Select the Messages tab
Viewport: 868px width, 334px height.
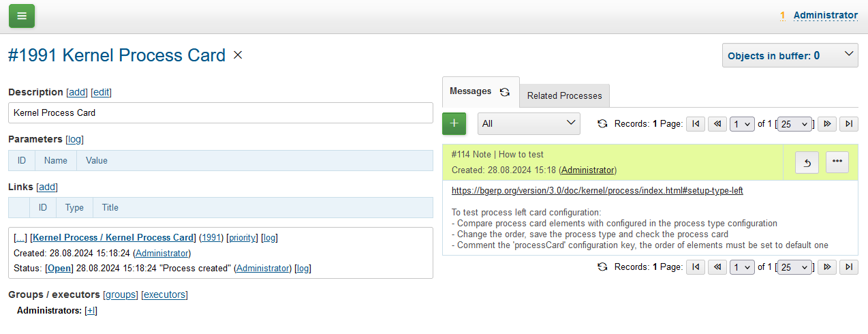click(x=471, y=91)
